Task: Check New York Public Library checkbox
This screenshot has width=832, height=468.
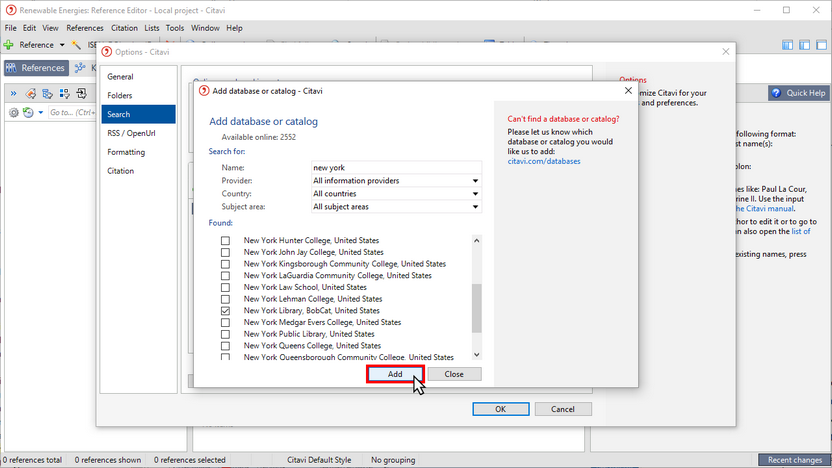Action: pos(226,334)
